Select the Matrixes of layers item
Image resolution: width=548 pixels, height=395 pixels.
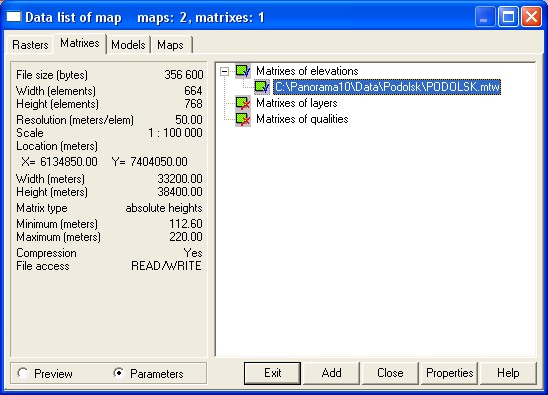[x=297, y=103]
